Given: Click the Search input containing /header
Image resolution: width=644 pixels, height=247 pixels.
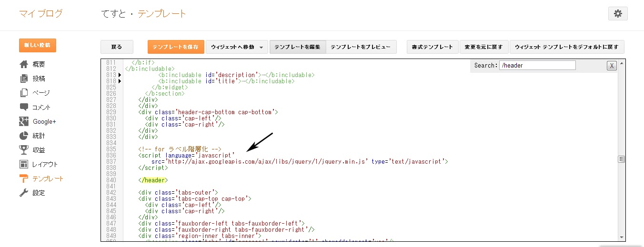Looking at the screenshot, I should tap(537, 65).
